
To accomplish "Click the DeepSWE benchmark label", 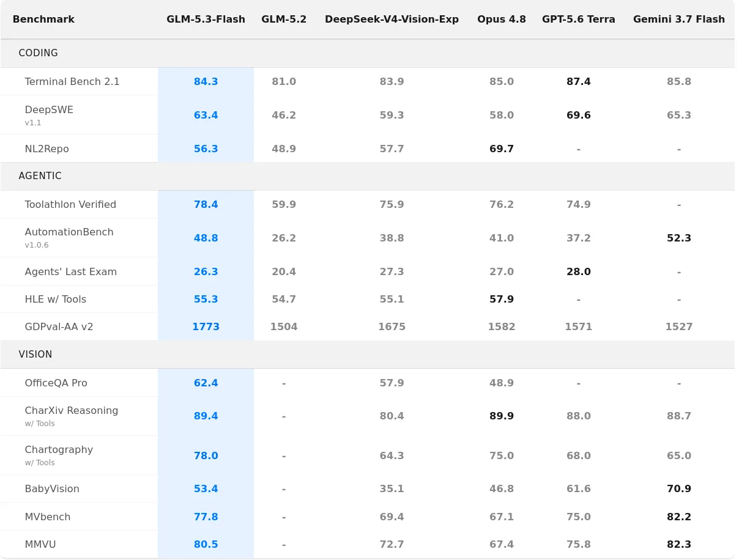I will click(x=49, y=110).
